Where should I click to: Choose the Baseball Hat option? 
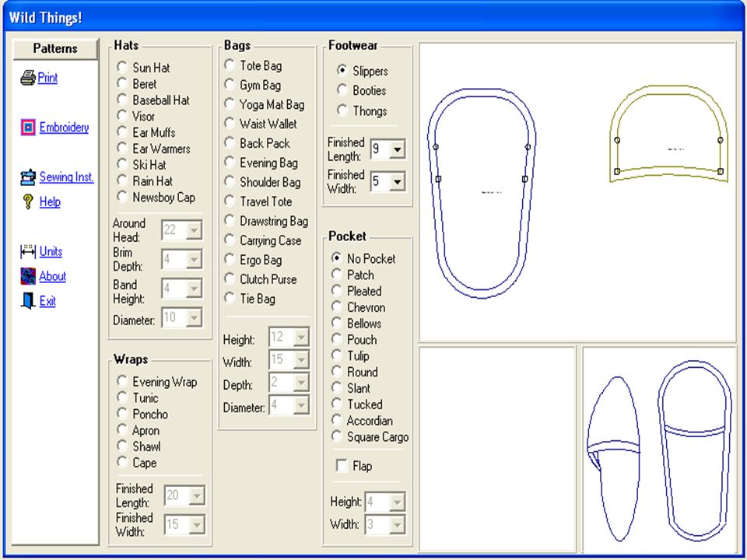122,100
